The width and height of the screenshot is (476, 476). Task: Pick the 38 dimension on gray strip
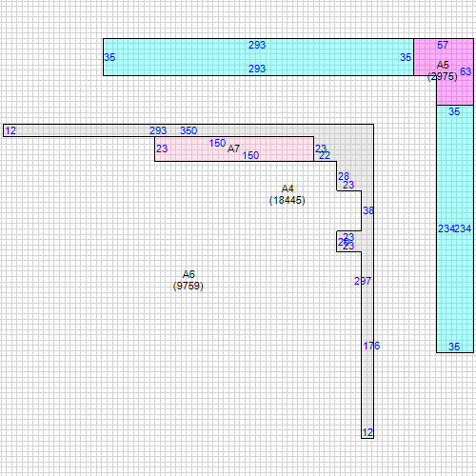368,210
